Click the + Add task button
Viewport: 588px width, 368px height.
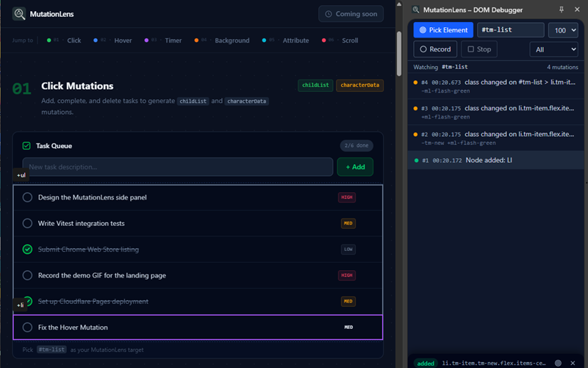tap(355, 167)
